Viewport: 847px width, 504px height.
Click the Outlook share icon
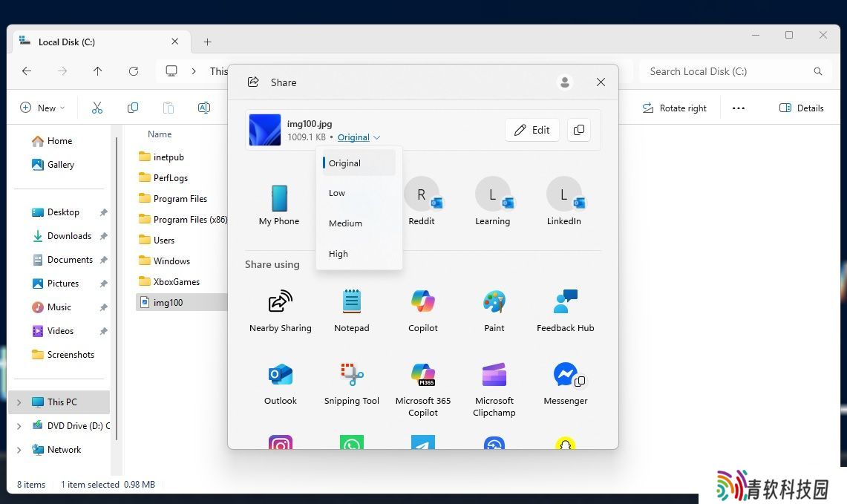pyautogui.click(x=280, y=375)
